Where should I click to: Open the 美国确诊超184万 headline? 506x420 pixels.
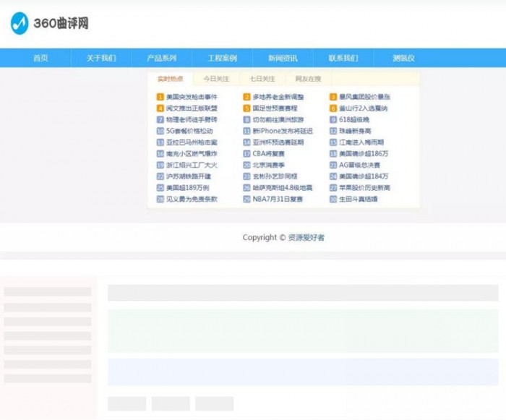(x=364, y=176)
